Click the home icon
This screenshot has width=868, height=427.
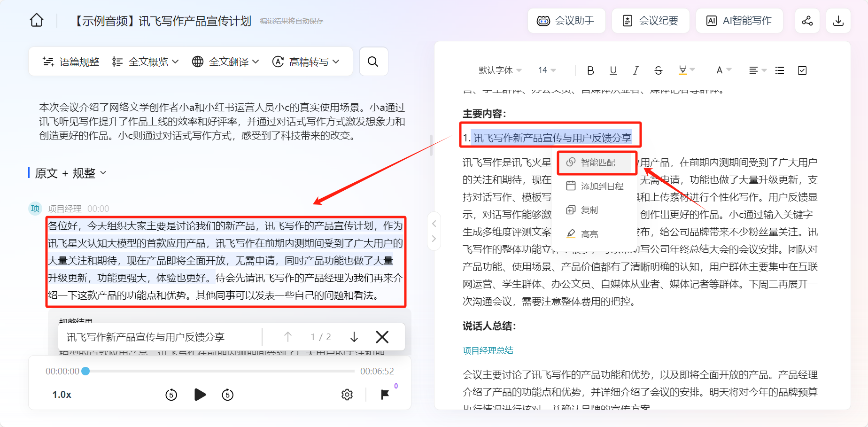point(37,21)
